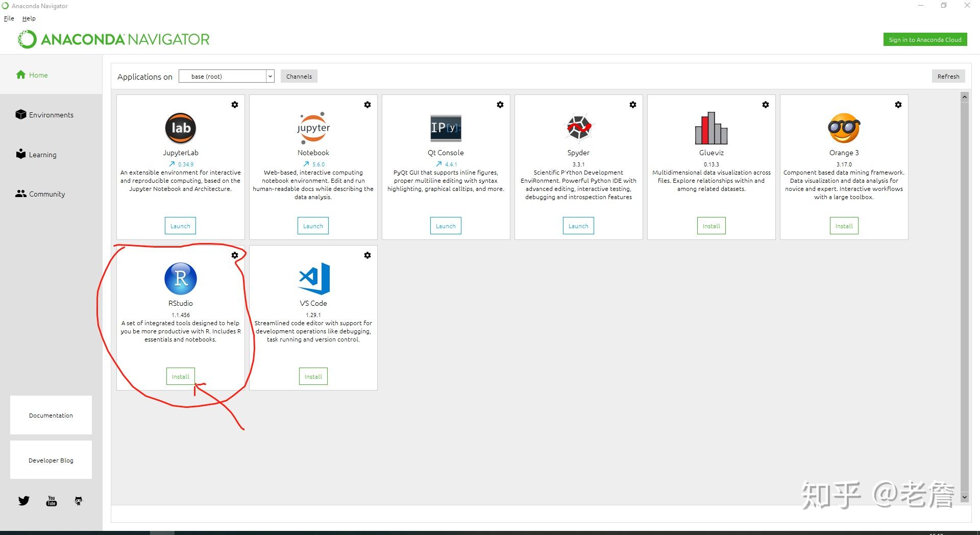Install Orange 3
This screenshot has width=980, height=535.
[844, 226]
